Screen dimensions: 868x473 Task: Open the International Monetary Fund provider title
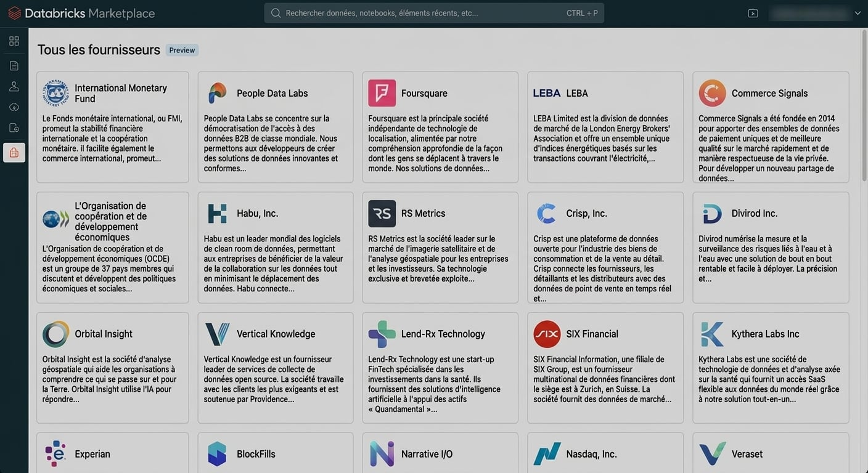[121, 93]
